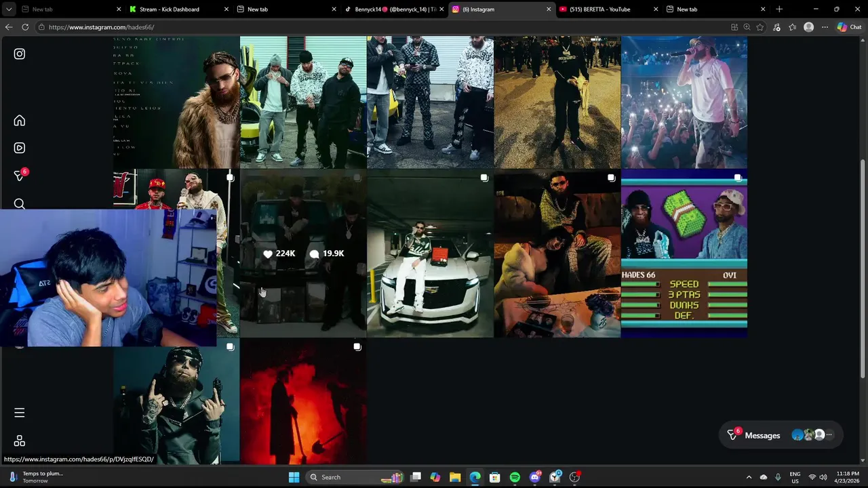Click the 19.9K comments count overlay

point(327,253)
